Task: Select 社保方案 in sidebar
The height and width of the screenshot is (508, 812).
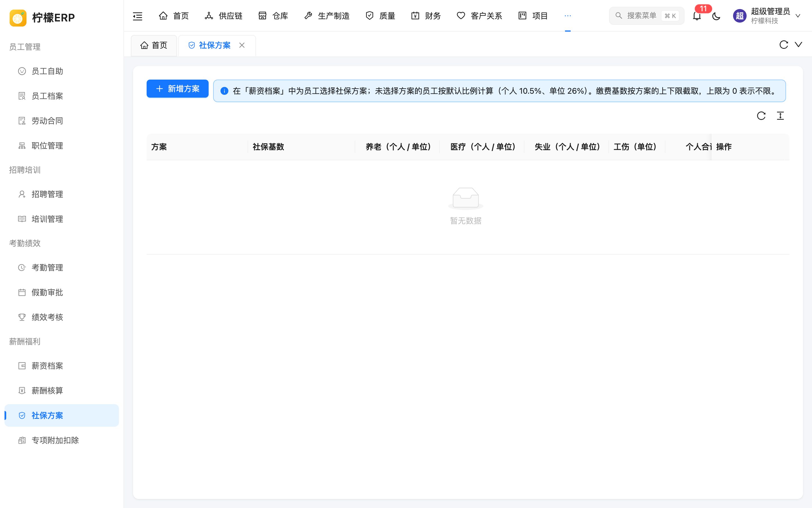Action: tap(62, 416)
